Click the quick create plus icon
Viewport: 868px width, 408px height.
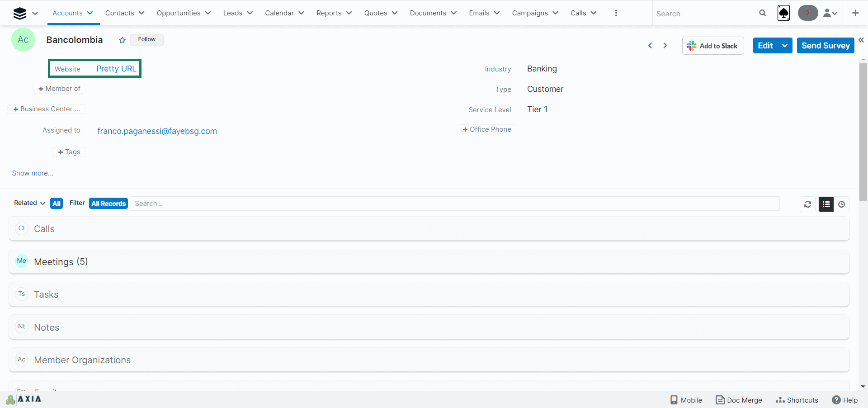[x=855, y=13]
